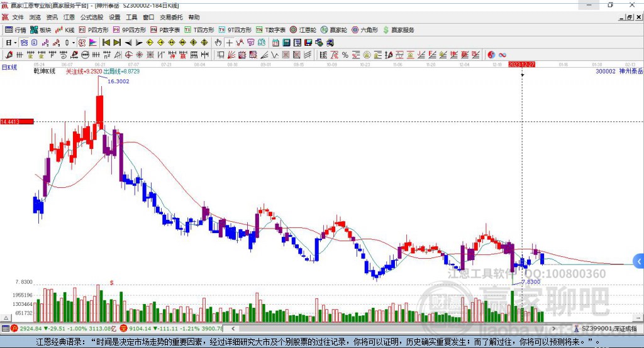Expand the 日 period dropdown
This screenshot has height=348, width=644.
tap(15, 43)
